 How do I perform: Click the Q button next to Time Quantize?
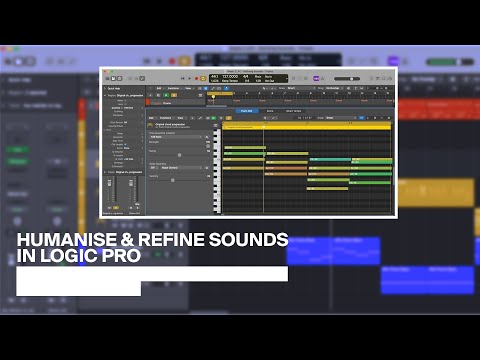pos(207,137)
